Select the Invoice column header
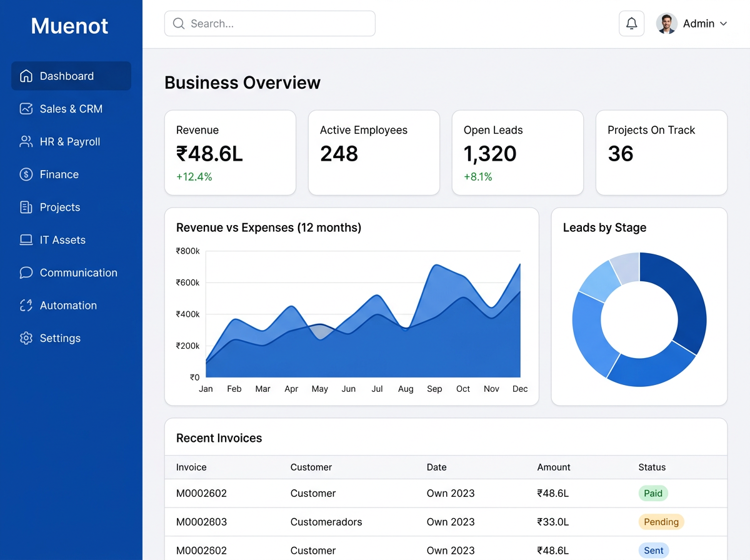Viewport: 750px width, 560px height. click(191, 467)
